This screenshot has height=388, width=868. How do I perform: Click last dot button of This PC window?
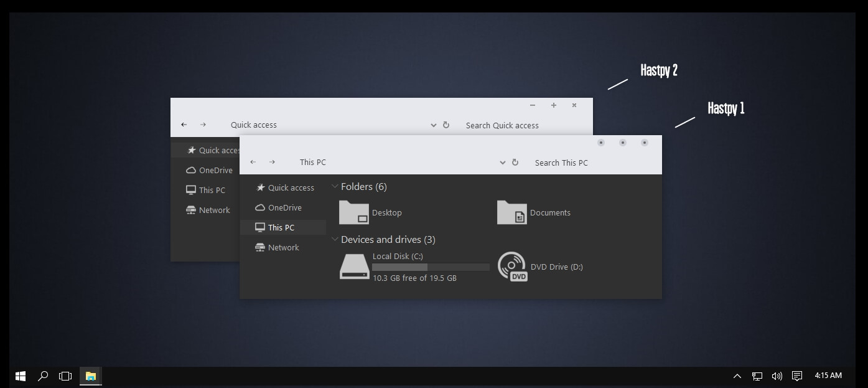tap(645, 143)
